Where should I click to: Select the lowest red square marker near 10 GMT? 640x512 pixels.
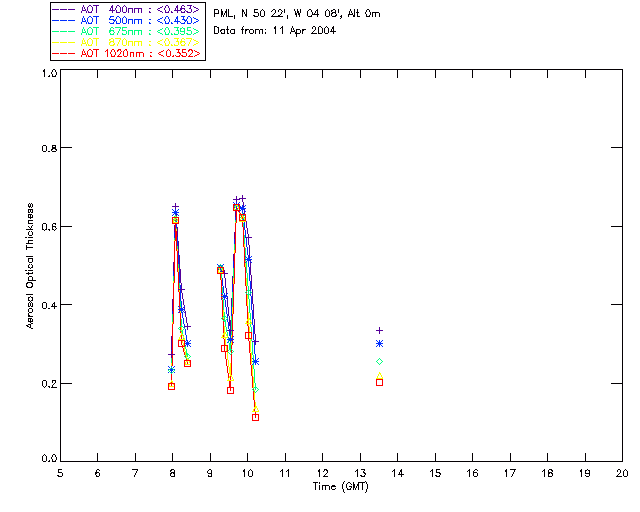[255, 417]
